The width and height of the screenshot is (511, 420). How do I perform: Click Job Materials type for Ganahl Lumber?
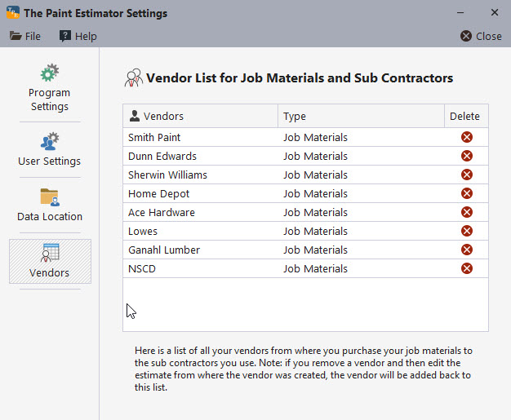pyautogui.click(x=315, y=250)
